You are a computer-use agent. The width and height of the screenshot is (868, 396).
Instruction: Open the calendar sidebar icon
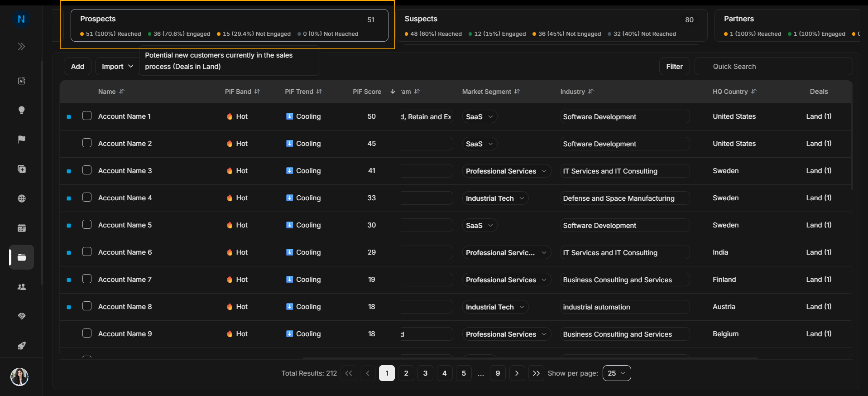tap(21, 228)
